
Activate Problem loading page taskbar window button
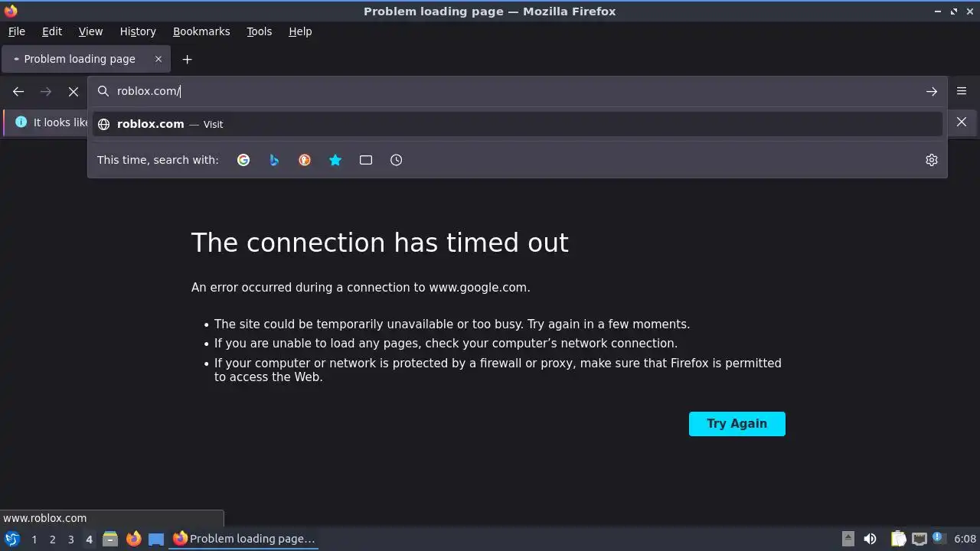(x=245, y=539)
